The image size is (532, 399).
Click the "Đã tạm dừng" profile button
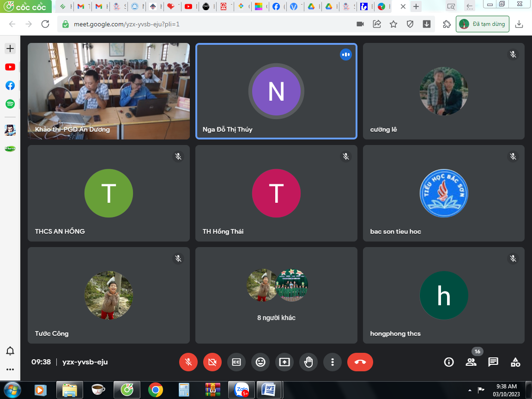(483, 24)
